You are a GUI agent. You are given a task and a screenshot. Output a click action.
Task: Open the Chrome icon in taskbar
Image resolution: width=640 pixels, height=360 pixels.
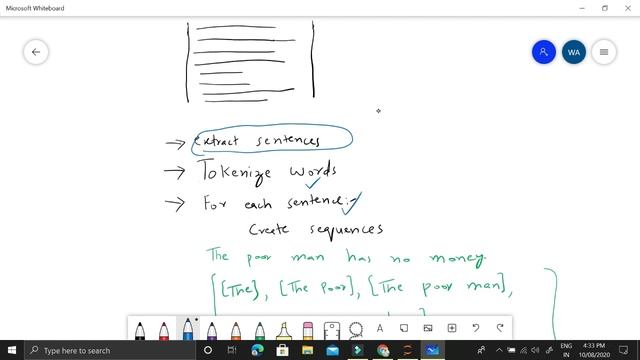click(x=383, y=350)
